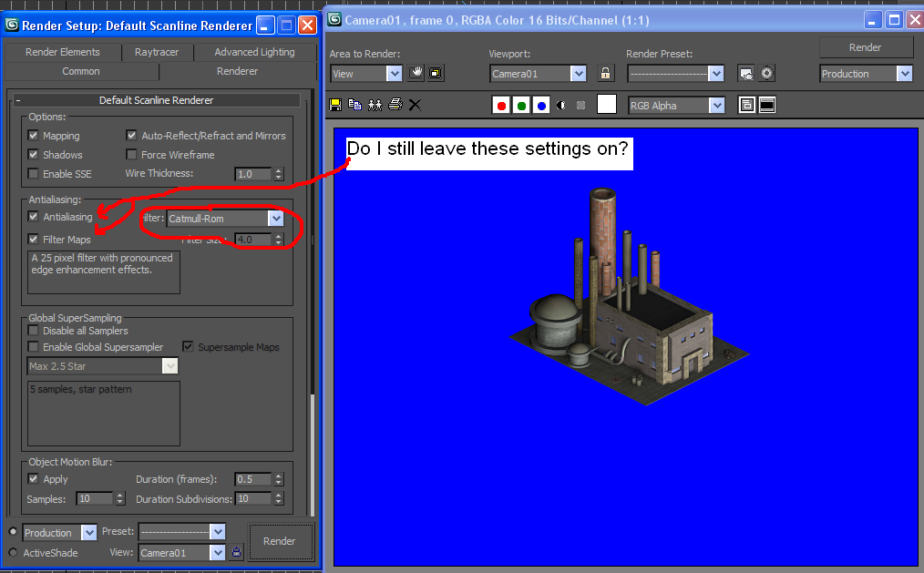Screen dimensions: 924x573
Task: Enable the Force Wireframe checkbox
Action: [132, 155]
